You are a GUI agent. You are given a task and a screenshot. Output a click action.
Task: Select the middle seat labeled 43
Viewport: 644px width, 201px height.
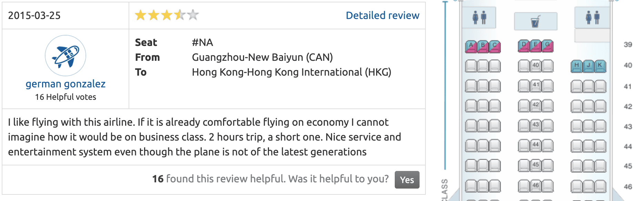[x=535, y=126]
